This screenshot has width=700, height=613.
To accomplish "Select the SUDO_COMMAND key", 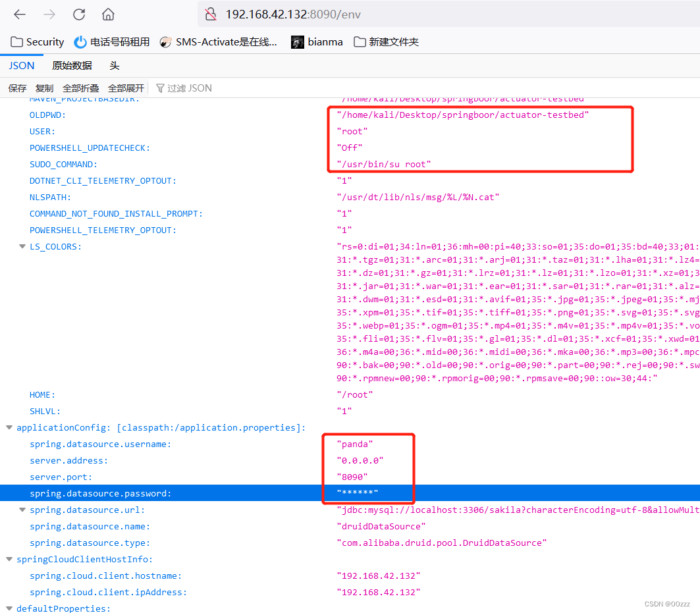I will (63, 165).
